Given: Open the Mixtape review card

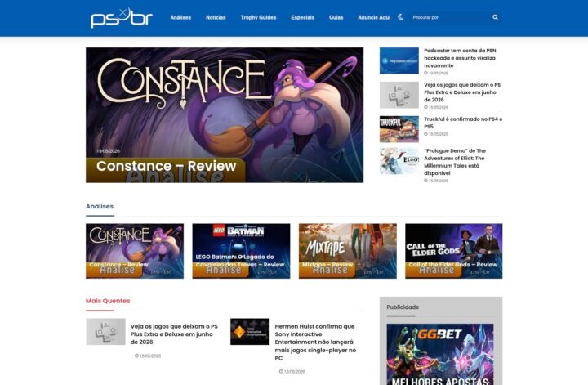Looking at the screenshot, I should click(348, 251).
